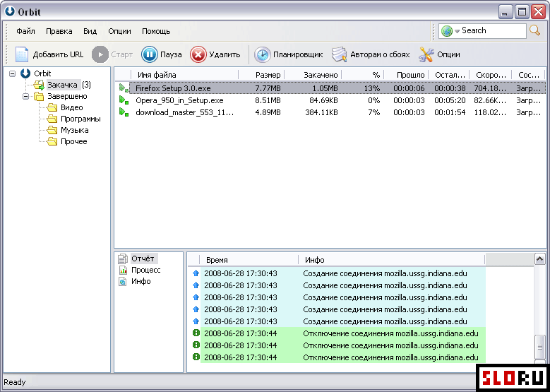Viewport: 550px width, 392px height.
Task: Select Закачка (3) in the tree
Action: [69, 85]
